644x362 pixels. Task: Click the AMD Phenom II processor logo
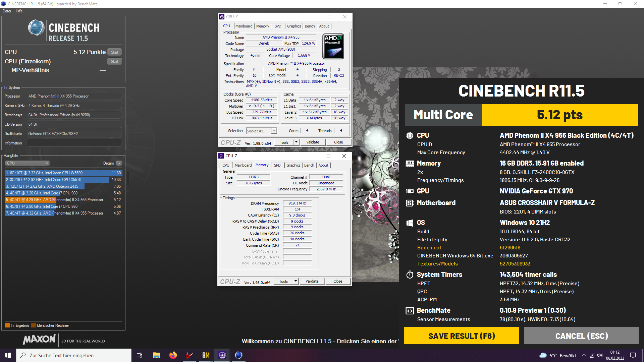point(333,46)
